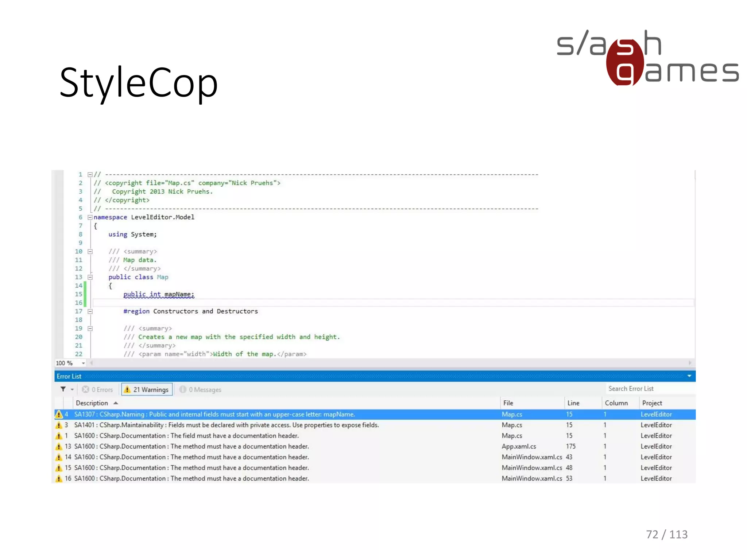Open the filter dropdown arrow beside the funnel
The image size is (747, 560).
[72, 390]
